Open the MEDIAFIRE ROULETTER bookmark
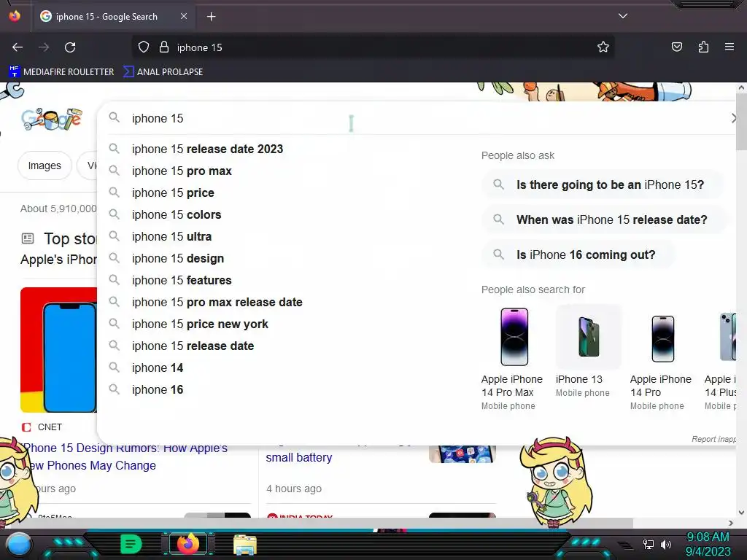The height and width of the screenshot is (560, 747). coord(61,72)
